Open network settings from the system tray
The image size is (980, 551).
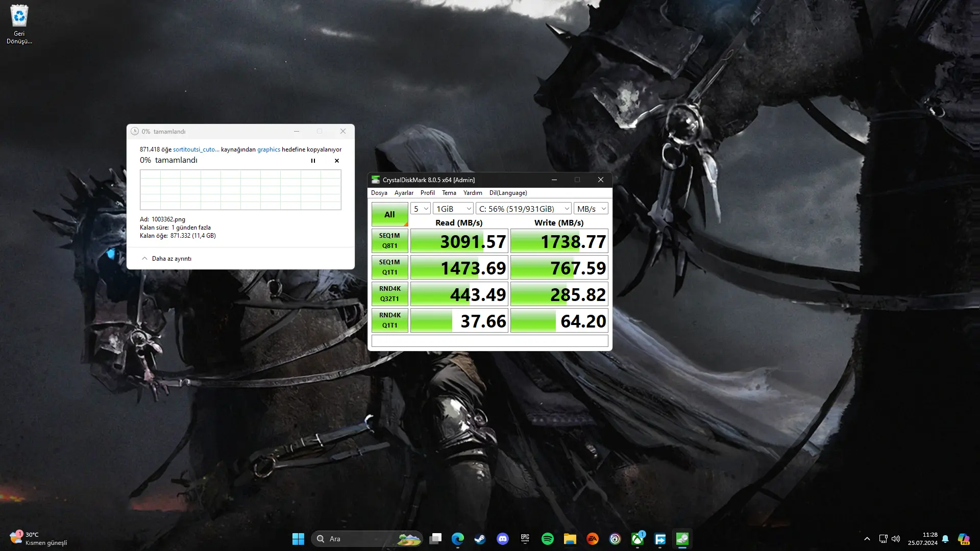[x=884, y=539]
